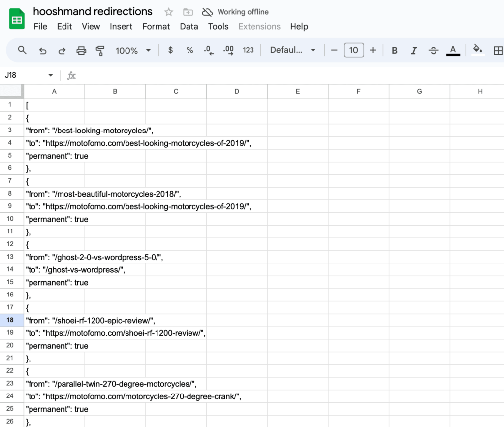The width and height of the screenshot is (504, 427).
Task: Select all cells with corner button
Action: coord(12,91)
